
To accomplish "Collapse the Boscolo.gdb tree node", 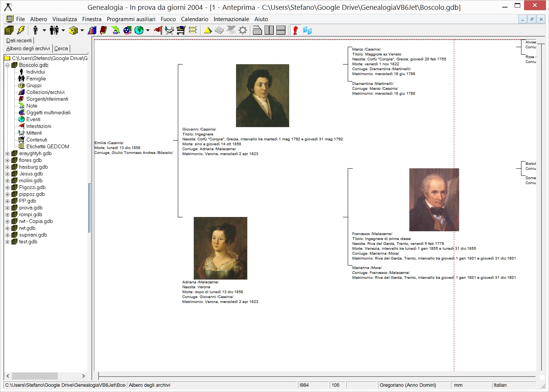I will point(7,65).
